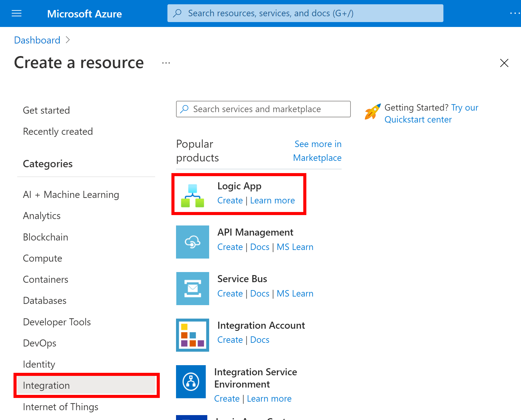Open Get started section
The image size is (521, 420).
click(46, 110)
